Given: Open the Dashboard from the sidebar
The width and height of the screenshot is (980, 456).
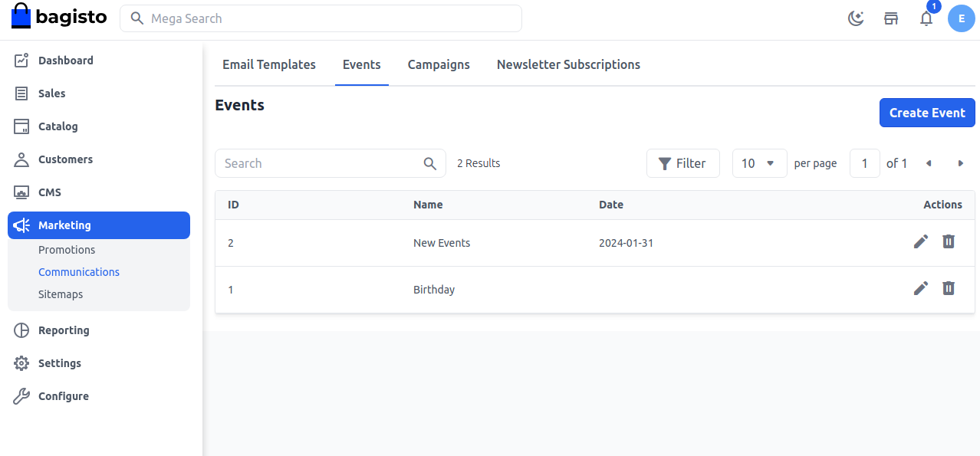Looking at the screenshot, I should [x=21, y=60].
